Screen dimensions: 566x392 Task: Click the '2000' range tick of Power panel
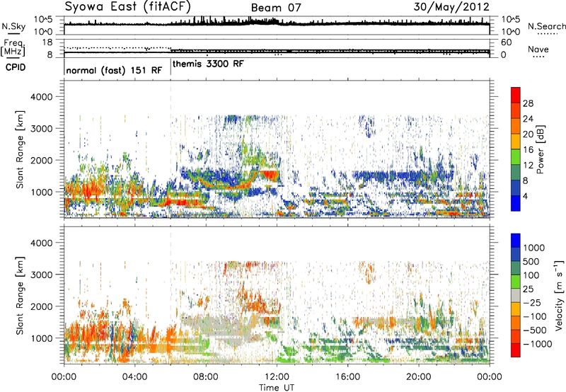click(41, 160)
